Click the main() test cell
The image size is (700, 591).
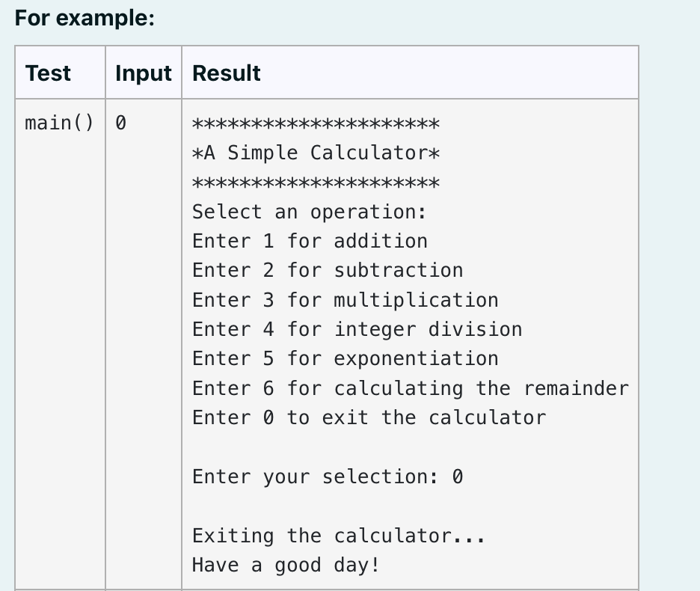pyautogui.click(x=59, y=123)
